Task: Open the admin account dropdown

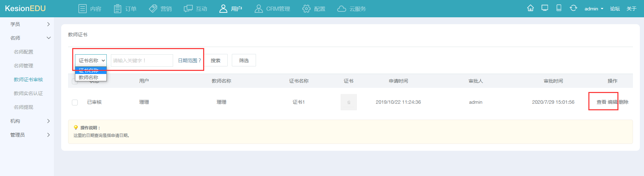Action: [x=594, y=9]
